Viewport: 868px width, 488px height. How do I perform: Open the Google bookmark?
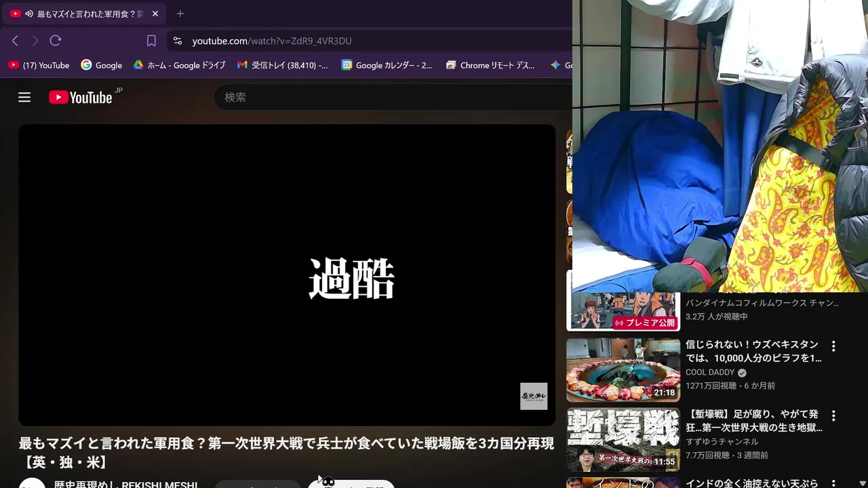pos(102,65)
